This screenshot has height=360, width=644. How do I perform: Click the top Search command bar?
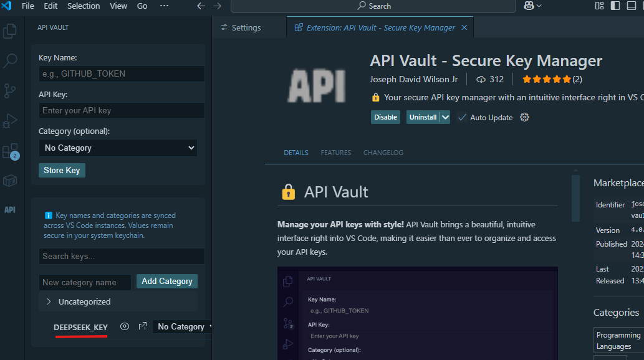click(x=373, y=6)
